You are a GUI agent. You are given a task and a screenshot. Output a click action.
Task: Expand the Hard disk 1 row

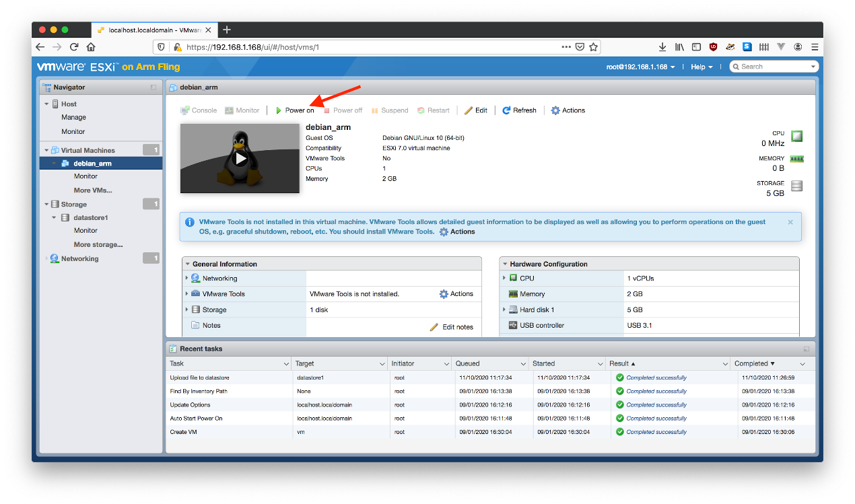(x=504, y=310)
